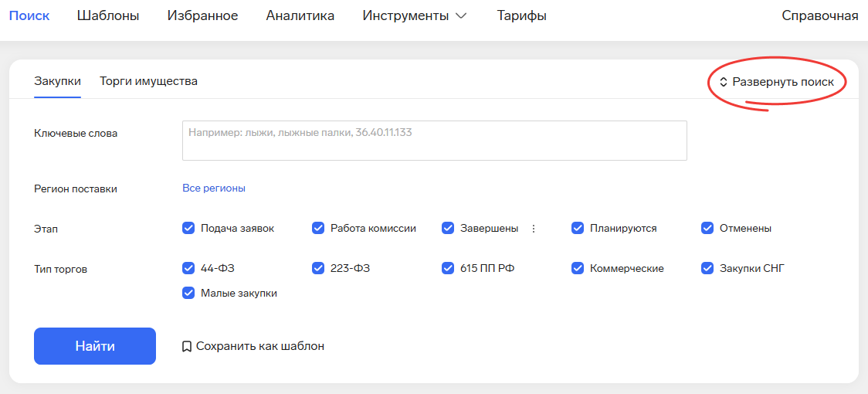Toggle the Завершены checkbox
Viewport: 868px width, 394px height.
pos(448,229)
